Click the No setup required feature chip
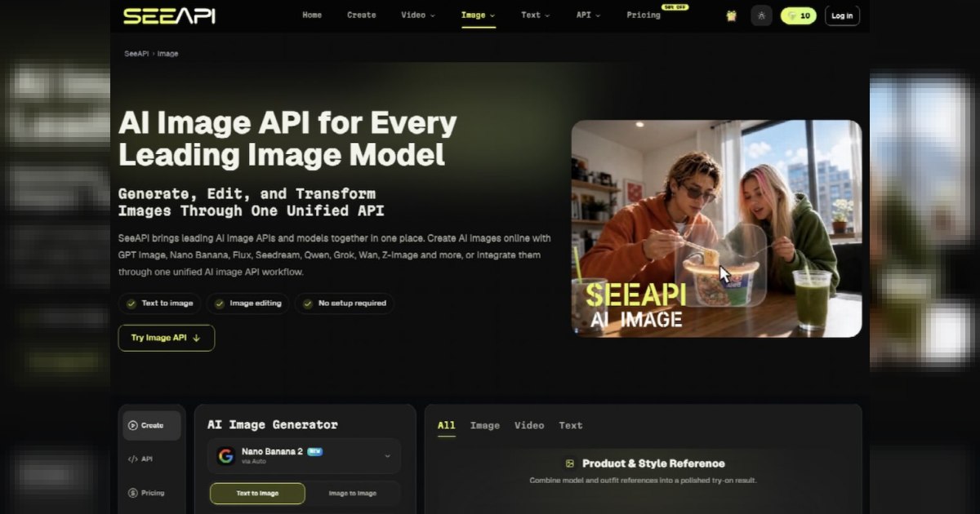Viewport: 980px width, 514px height. 344,304
